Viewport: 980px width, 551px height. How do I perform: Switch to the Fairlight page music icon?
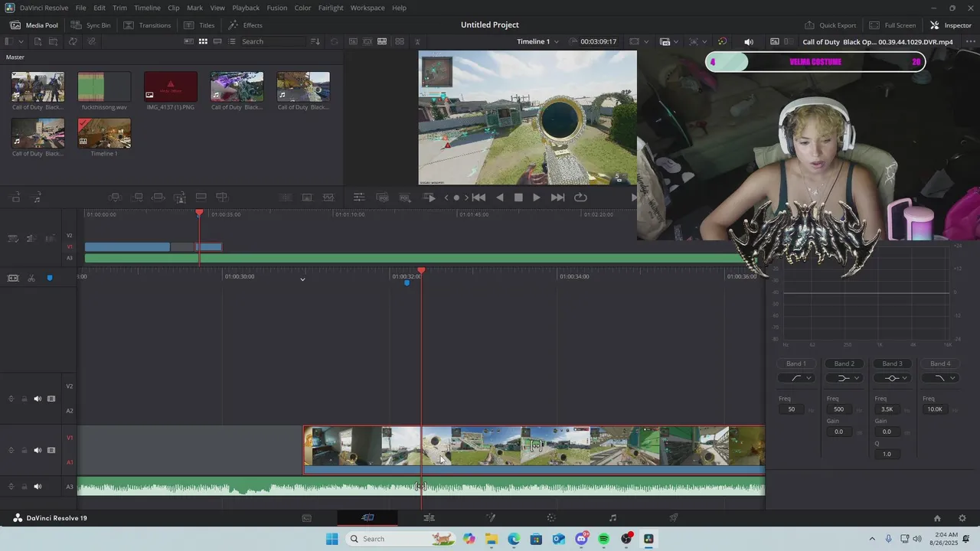click(612, 518)
